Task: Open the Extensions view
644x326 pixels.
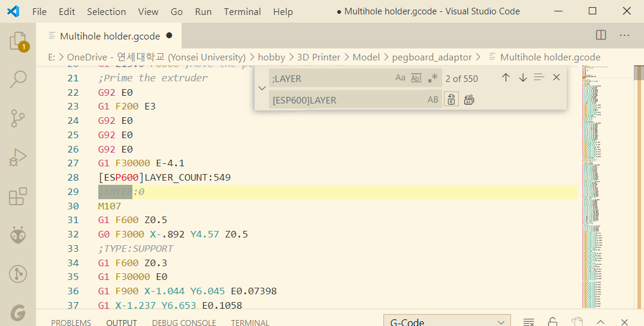Action: (18, 196)
